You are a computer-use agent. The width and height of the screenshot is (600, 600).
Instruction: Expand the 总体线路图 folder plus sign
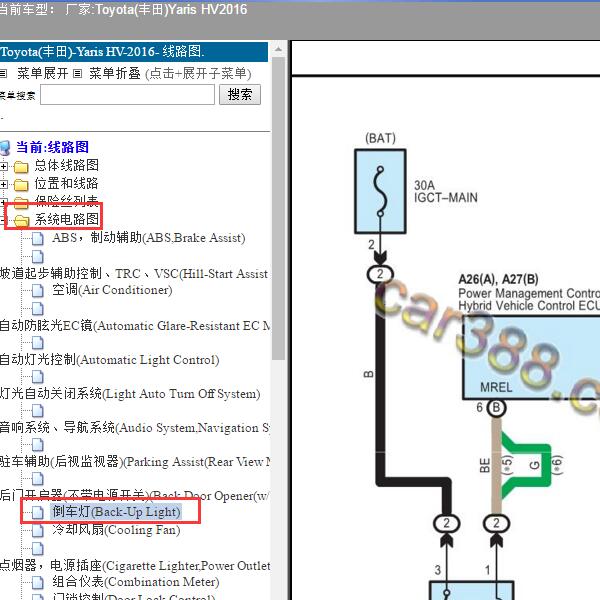pos(3,166)
